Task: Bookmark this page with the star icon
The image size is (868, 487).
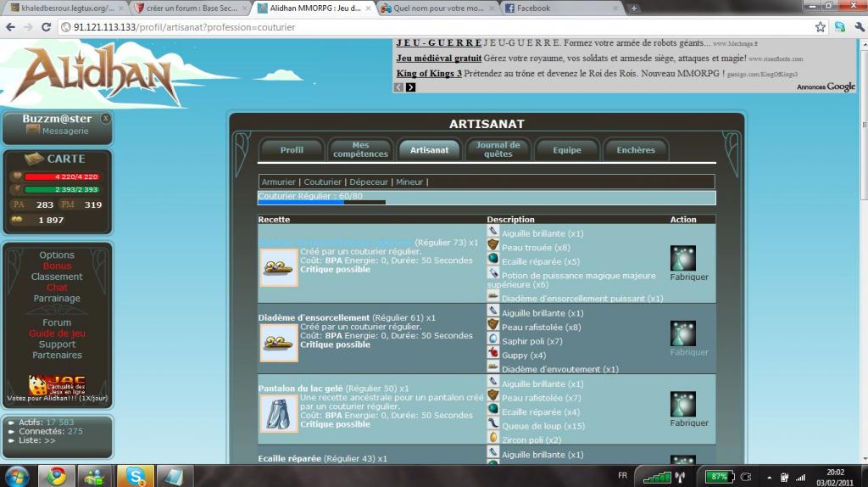Action: pos(820,27)
